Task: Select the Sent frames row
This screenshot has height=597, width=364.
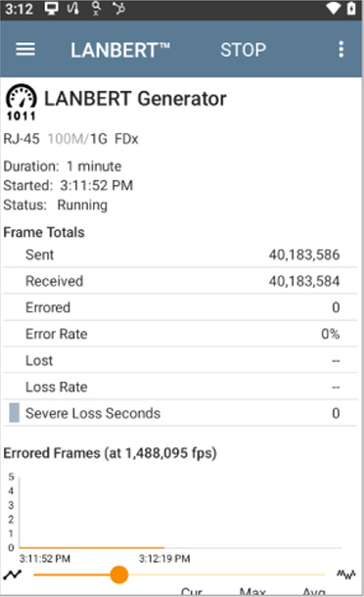Action: point(180,254)
